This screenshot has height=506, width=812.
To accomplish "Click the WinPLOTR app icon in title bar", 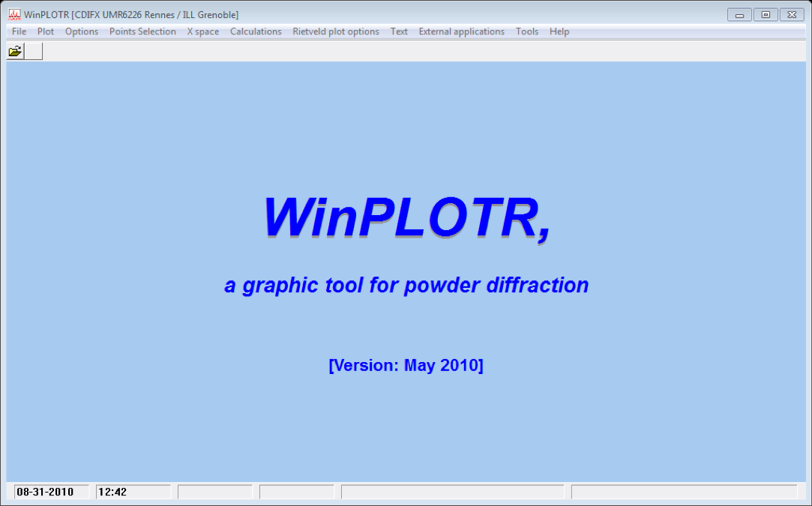I will (14, 14).
